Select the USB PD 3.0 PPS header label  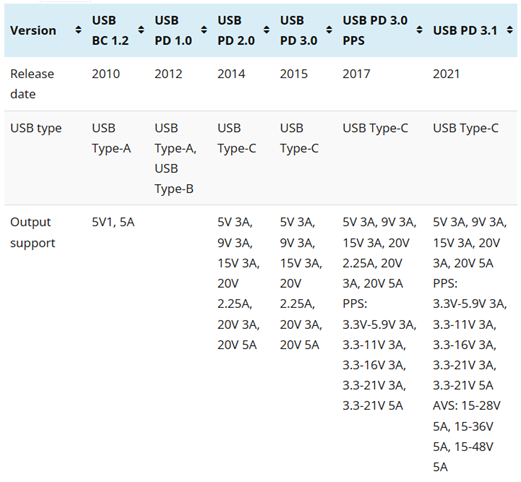(375, 30)
